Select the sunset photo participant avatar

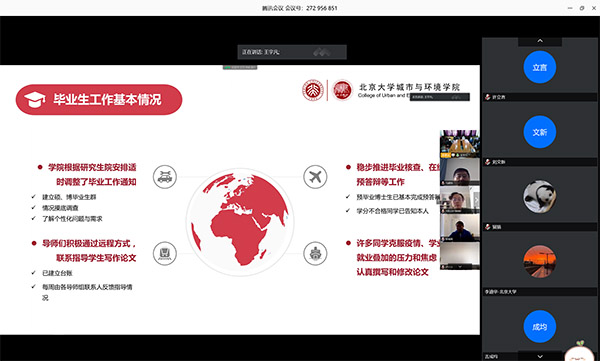pyautogui.click(x=540, y=261)
